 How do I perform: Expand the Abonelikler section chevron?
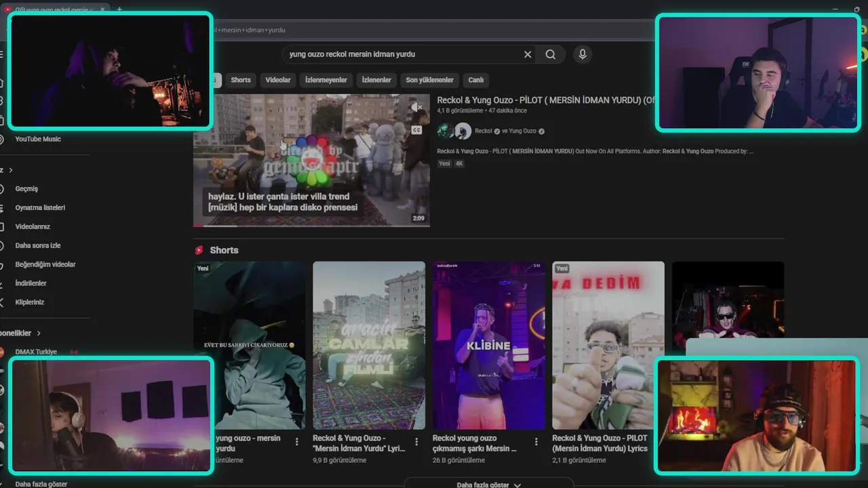[x=39, y=333]
